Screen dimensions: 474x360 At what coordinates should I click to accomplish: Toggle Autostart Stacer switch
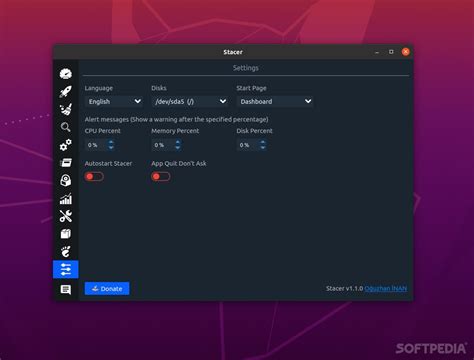point(94,176)
